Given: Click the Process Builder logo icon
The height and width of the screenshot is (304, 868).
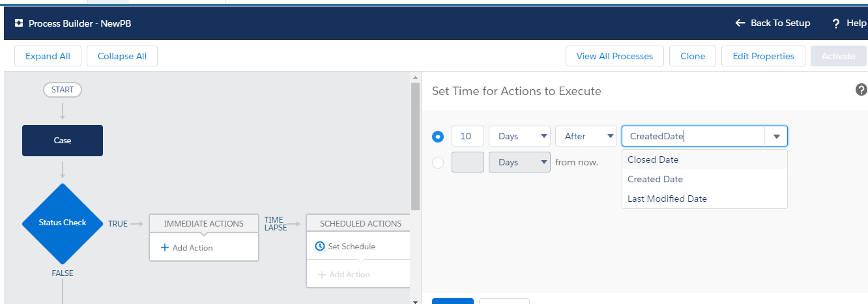Looking at the screenshot, I should (x=19, y=23).
